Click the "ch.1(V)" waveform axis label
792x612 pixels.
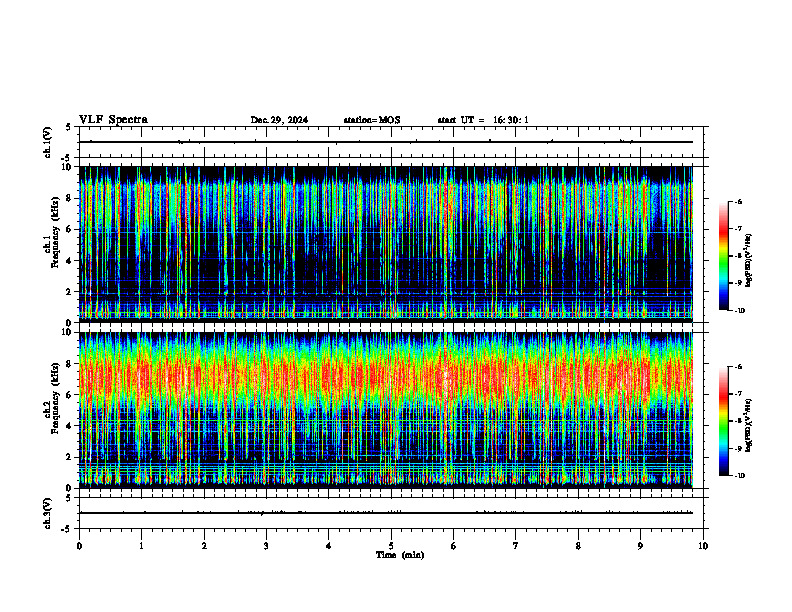click(48, 142)
